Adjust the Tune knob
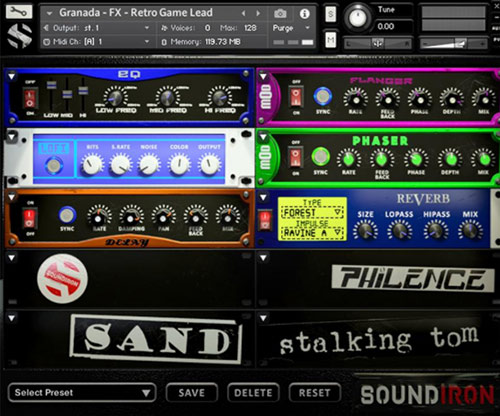The image size is (500, 416). point(358,17)
